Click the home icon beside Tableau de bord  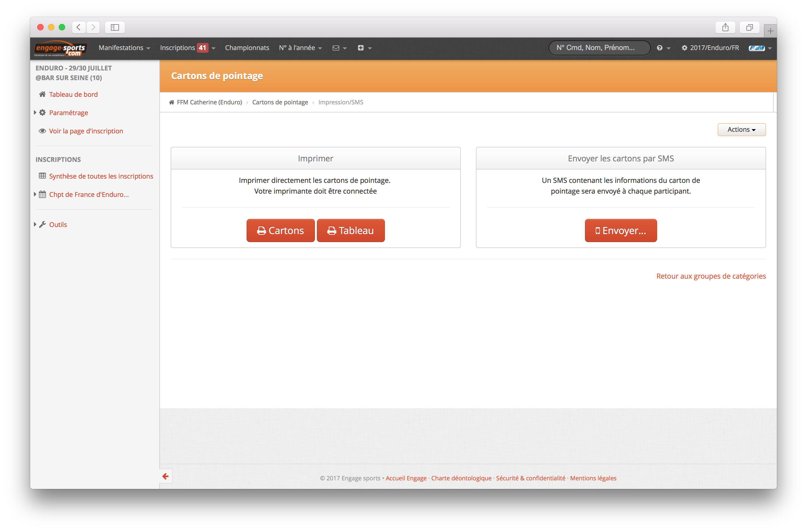click(42, 94)
